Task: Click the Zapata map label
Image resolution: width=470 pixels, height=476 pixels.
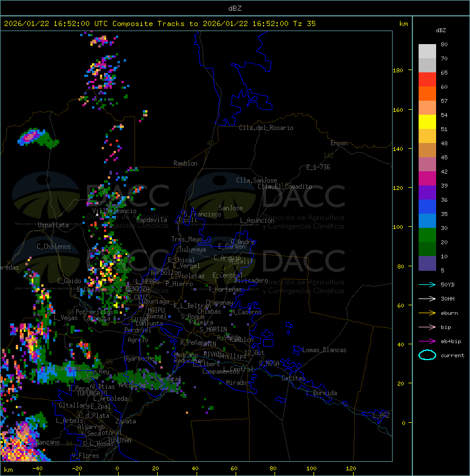Action: click(125, 421)
